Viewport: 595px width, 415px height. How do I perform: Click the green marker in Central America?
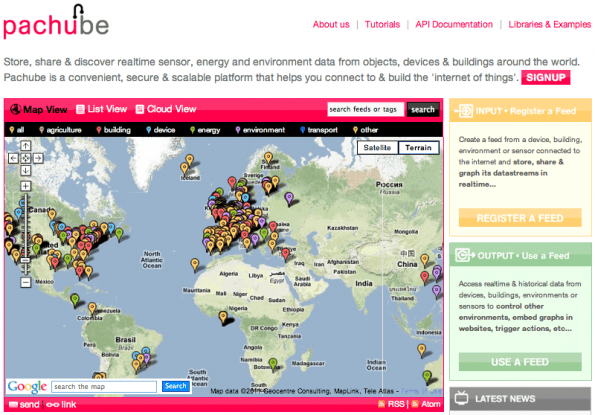pos(75,300)
